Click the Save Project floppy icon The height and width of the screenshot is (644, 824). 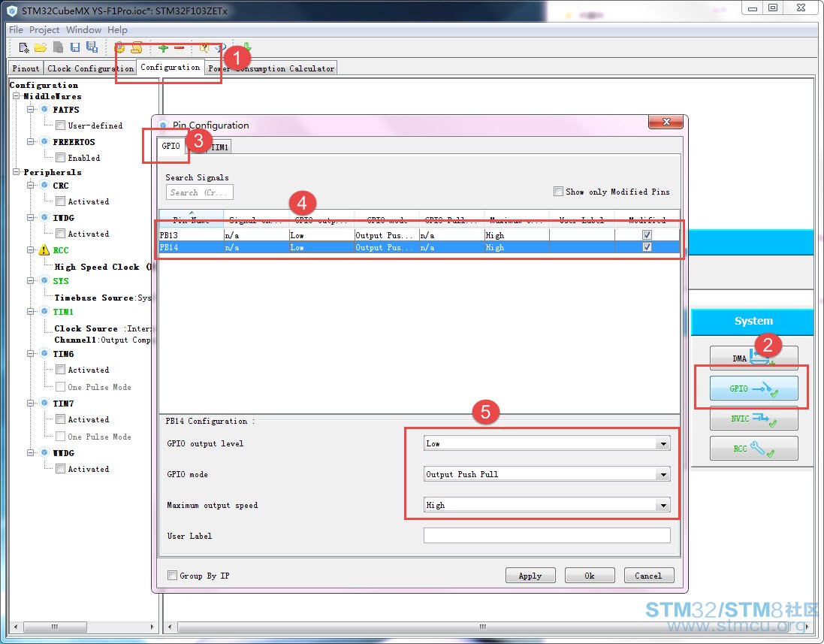[75, 47]
